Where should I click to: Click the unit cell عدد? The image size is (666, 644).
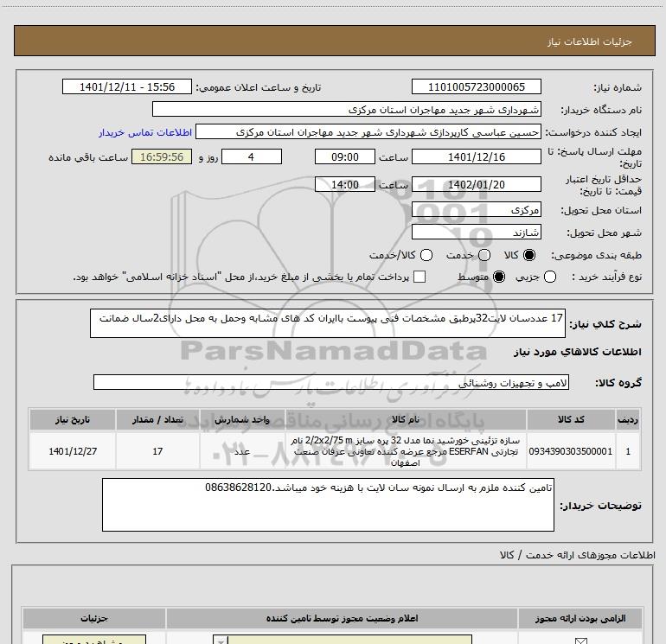point(242,451)
